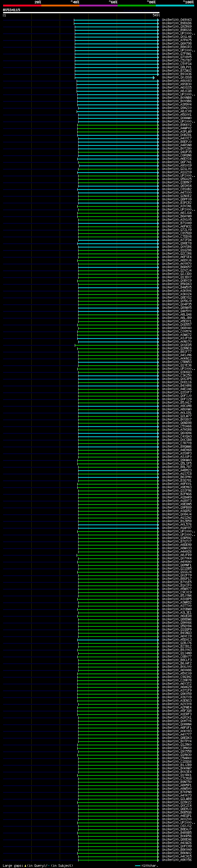The height and width of the screenshot is (868, 197).
Task: Click the green alignment bar of UniRef100_A4WPV2
Action: [x=118, y=128]
